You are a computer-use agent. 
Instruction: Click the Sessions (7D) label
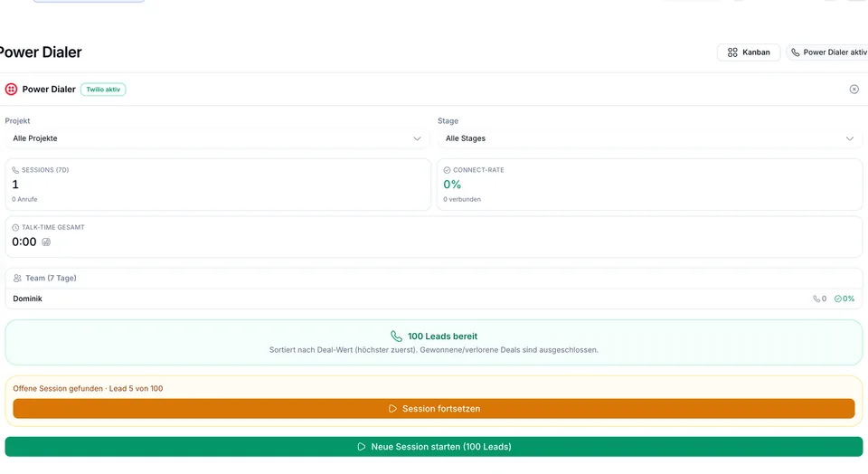click(x=45, y=170)
